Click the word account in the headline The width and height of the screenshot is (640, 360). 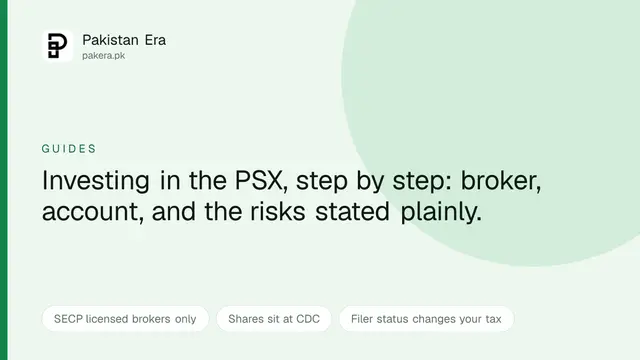[x=93, y=212]
